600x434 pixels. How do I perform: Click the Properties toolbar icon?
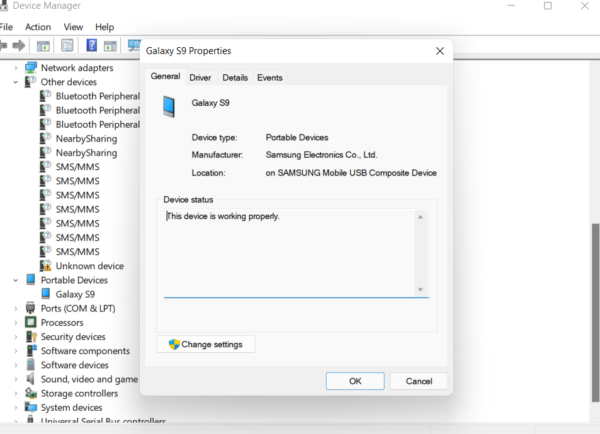coord(67,46)
